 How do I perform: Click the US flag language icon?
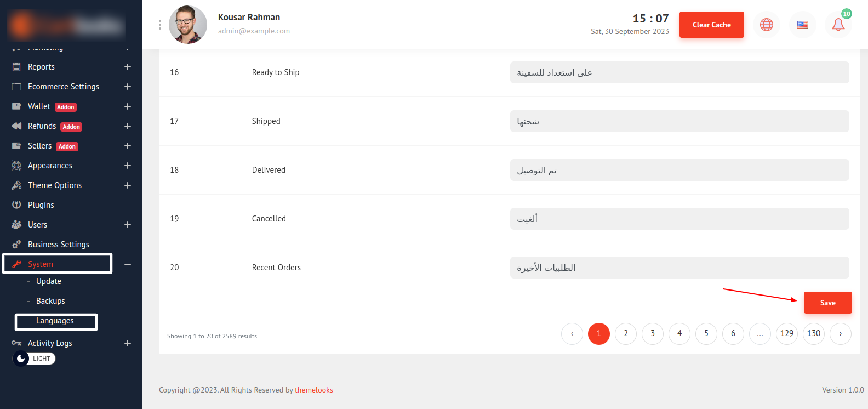(x=802, y=25)
